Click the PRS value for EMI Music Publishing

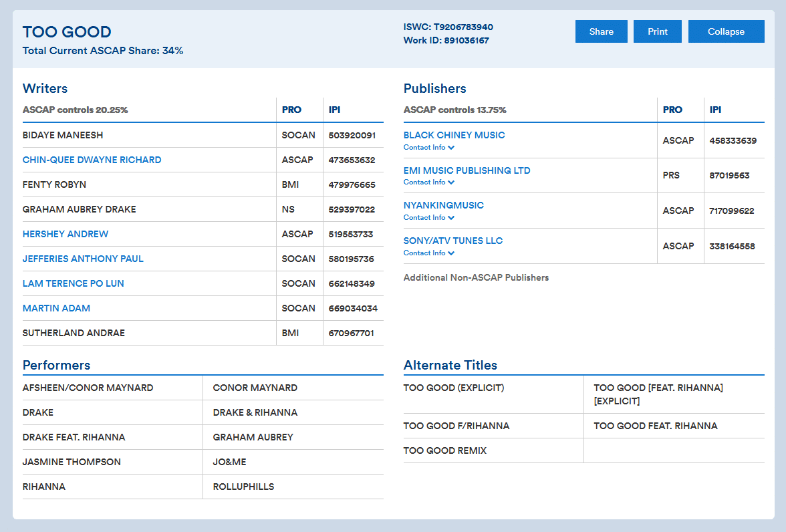point(671,176)
